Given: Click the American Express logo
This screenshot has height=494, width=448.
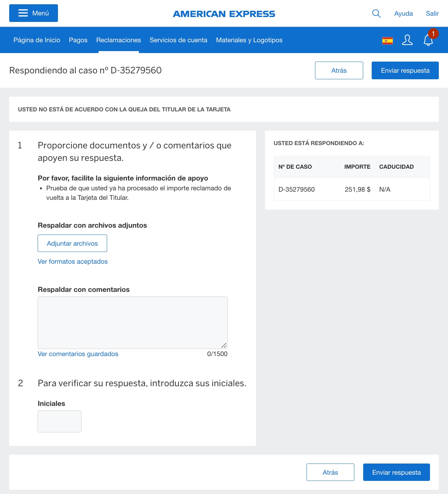Looking at the screenshot, I should pos(224,13).
